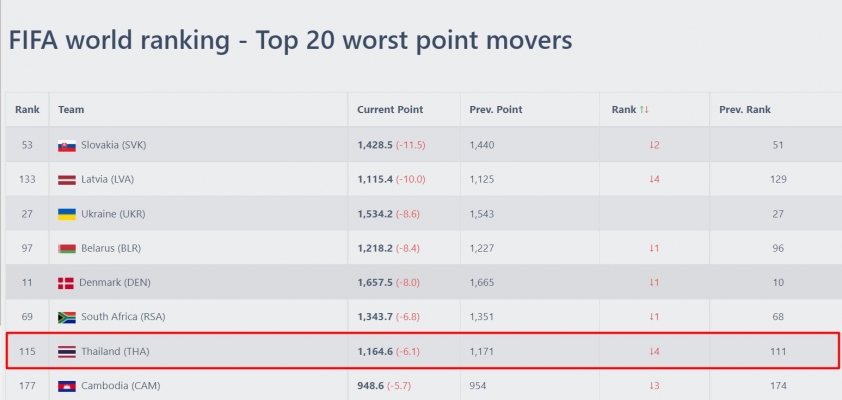The height and width of the screenshot is (400, 842).
Task: Click the Denmark flag icon
Action: tap(66, 283)
